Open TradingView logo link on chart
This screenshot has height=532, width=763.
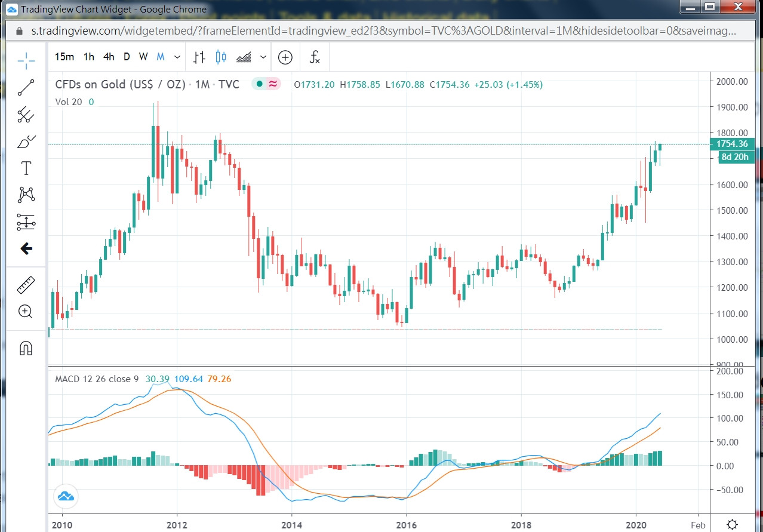click(66, 496)
